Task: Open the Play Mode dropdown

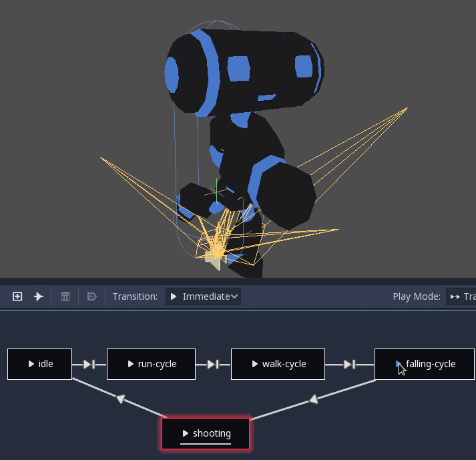Action: [461, 296]
